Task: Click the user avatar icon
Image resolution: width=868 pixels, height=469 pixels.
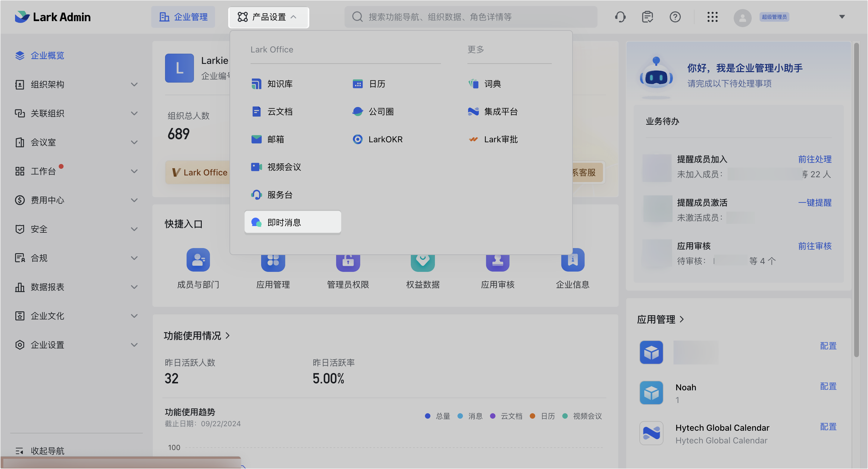Action: [x=742, y=17]
